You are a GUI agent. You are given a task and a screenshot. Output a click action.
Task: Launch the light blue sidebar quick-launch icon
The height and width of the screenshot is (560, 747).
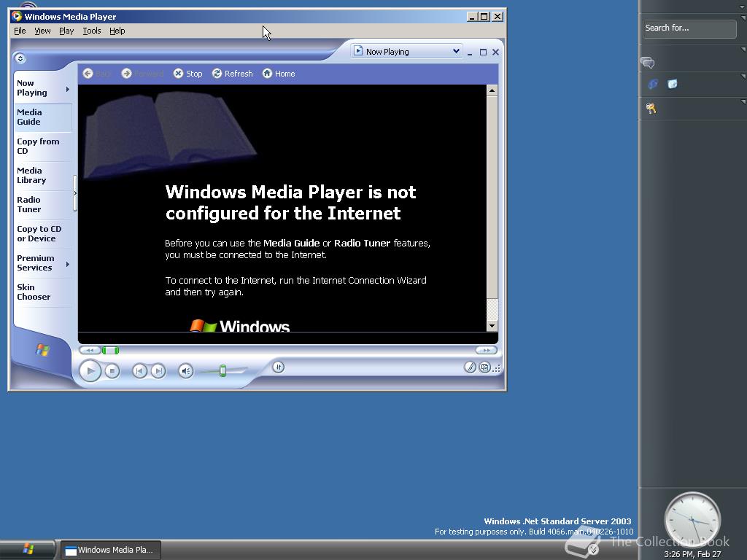pos(672,85)
